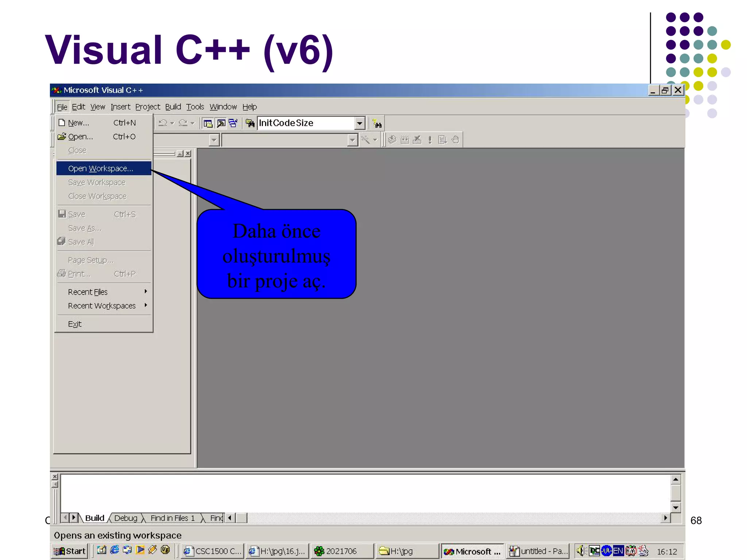This screenshot has width=747, height=560.
Task: Click Outlook Express quick launch icon
Action: click(127, 550)
